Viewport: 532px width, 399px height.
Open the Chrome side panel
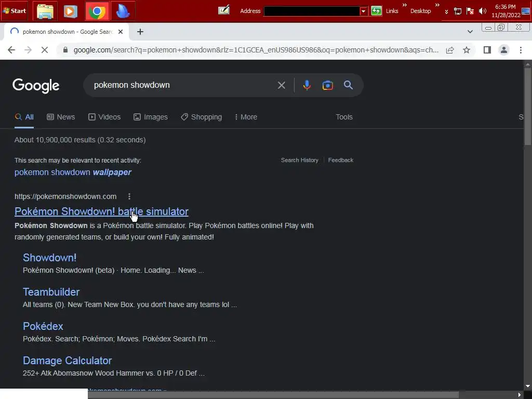click(487, 50)
